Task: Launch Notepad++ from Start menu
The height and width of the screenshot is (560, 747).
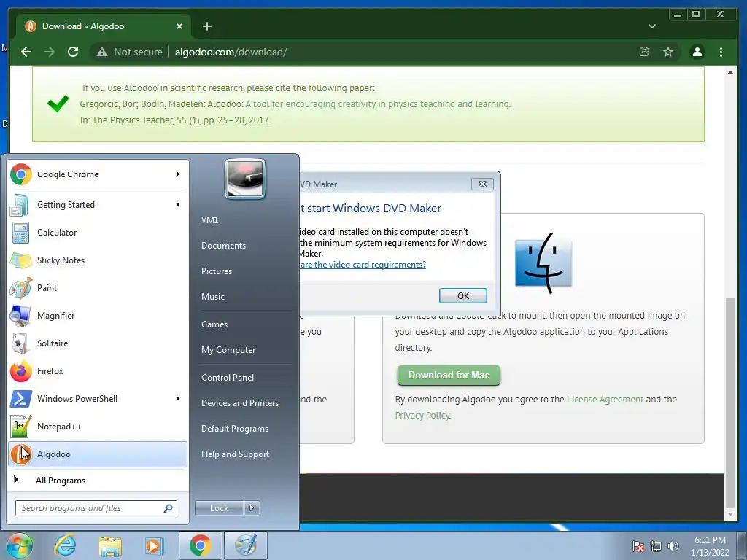Action: pos(98,426)
